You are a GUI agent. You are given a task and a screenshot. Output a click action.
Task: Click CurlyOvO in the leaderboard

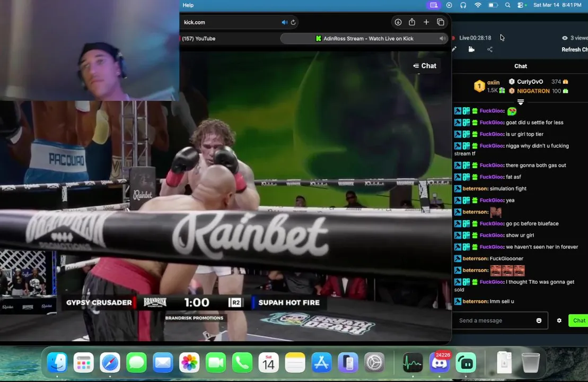click(x=530, y=81)
